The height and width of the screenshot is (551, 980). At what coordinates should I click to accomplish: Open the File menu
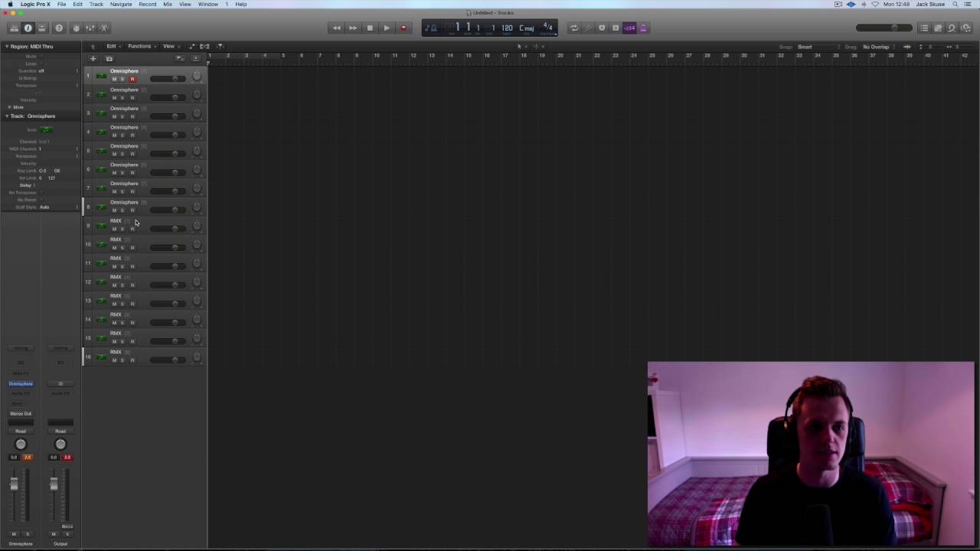point(61,5)
